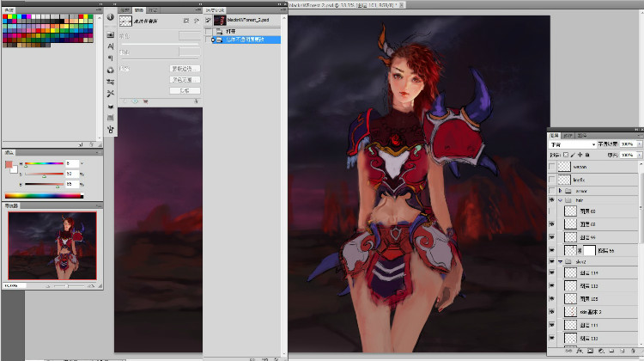
Task: Select the History panel tab
Action: [x=215, y=9]
